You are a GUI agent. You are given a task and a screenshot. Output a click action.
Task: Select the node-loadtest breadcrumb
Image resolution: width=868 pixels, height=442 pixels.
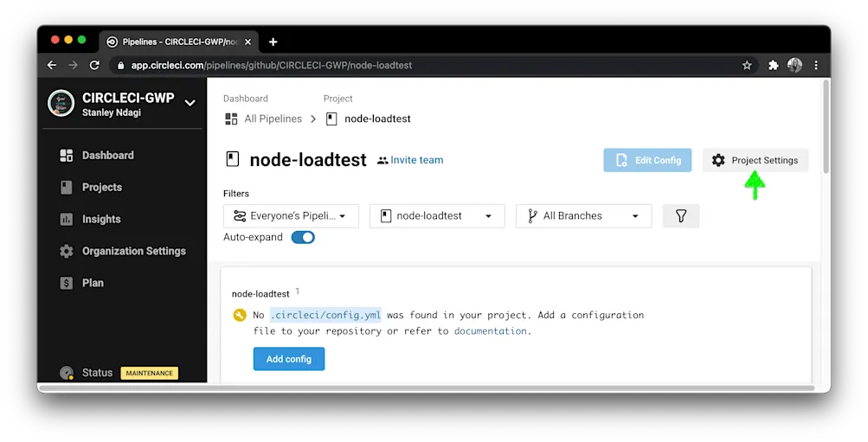(x=377, y=119)
